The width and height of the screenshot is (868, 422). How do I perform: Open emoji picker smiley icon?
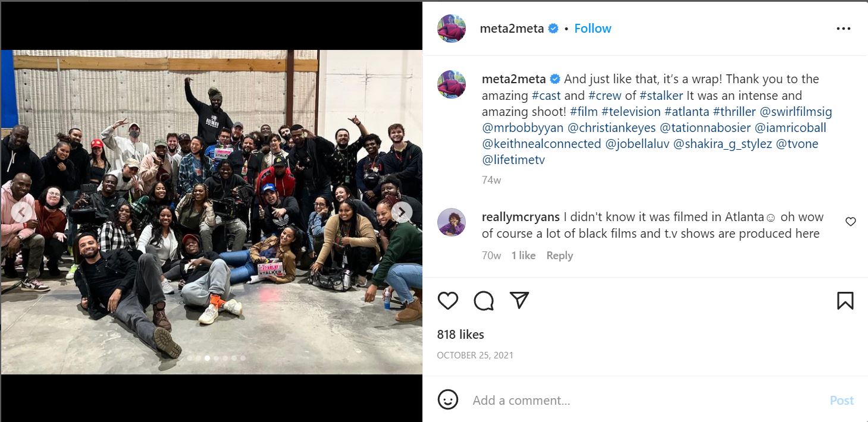pos(447,399)
